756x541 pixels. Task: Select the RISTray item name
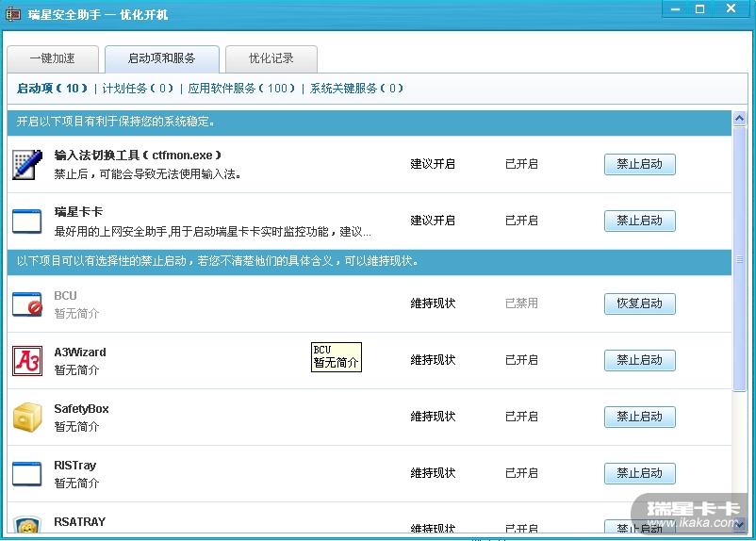click(75, 466)
